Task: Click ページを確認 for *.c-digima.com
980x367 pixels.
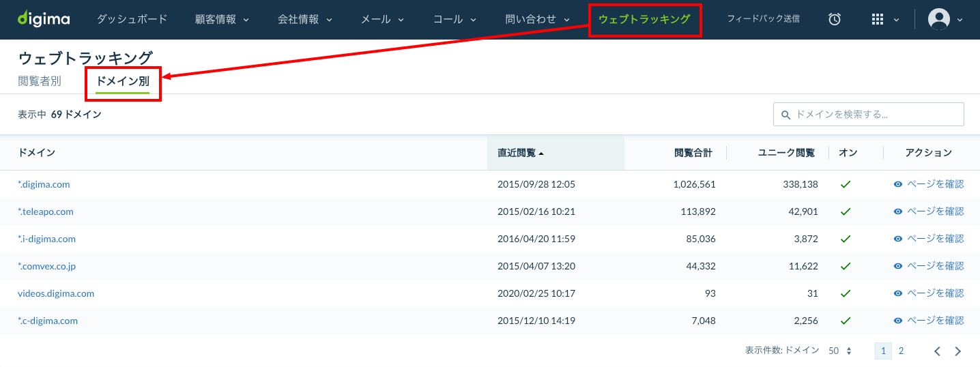Action: click(935, 321)
